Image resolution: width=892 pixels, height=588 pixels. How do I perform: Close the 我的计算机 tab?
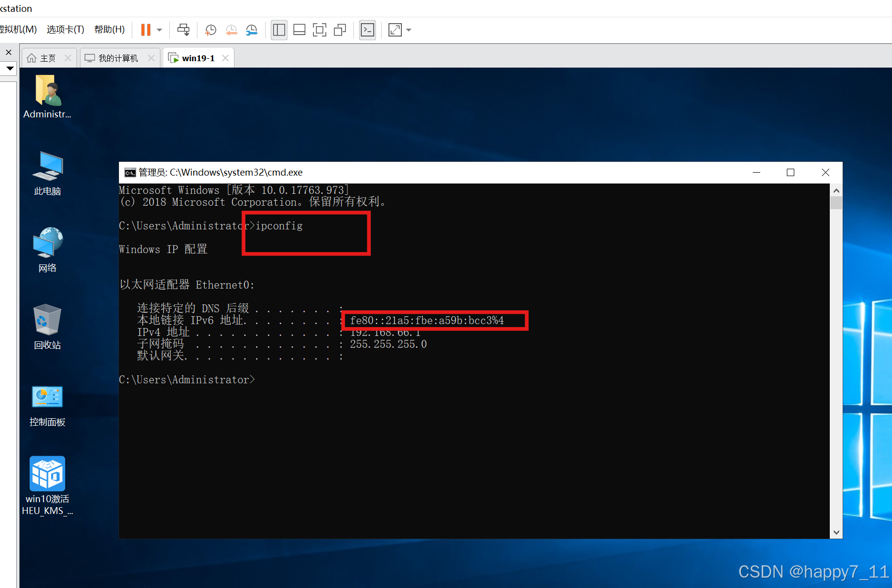[152, 58]
